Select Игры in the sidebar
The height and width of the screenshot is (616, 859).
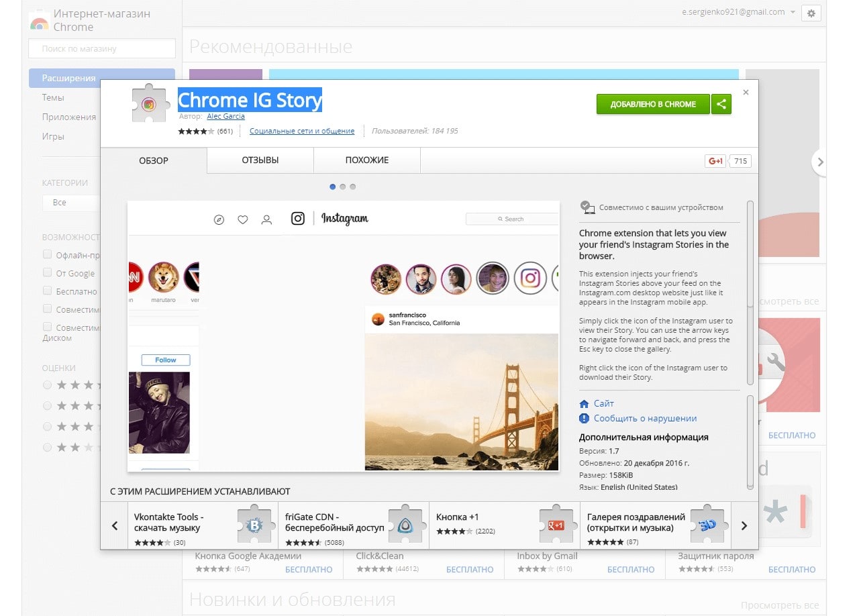point(53,136)
